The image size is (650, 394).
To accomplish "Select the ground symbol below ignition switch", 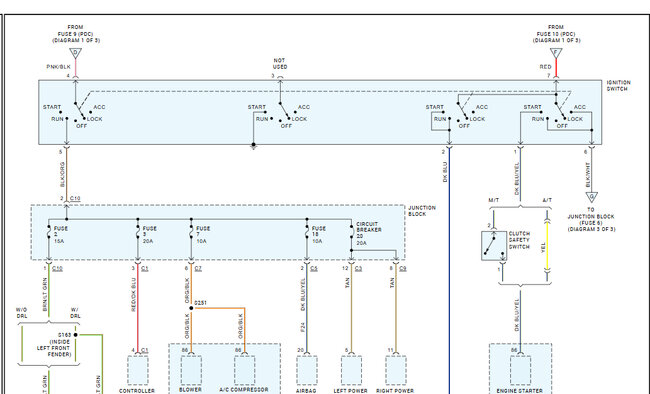I will click(253, 146).
